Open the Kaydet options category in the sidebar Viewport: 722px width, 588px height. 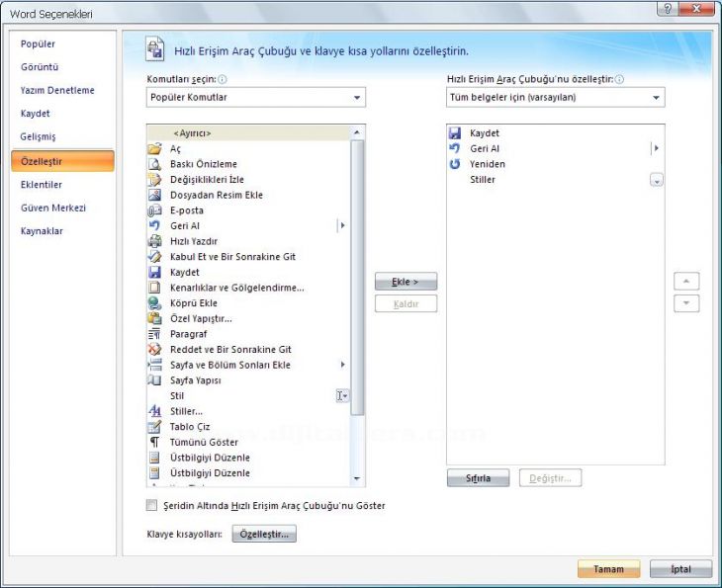click(x=35, y=114)
